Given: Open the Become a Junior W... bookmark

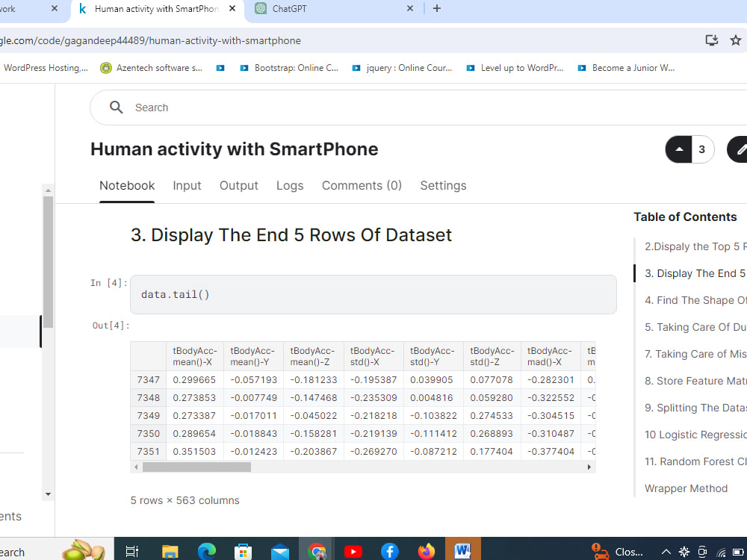Looking at the screenshot, I should point(626,68).
